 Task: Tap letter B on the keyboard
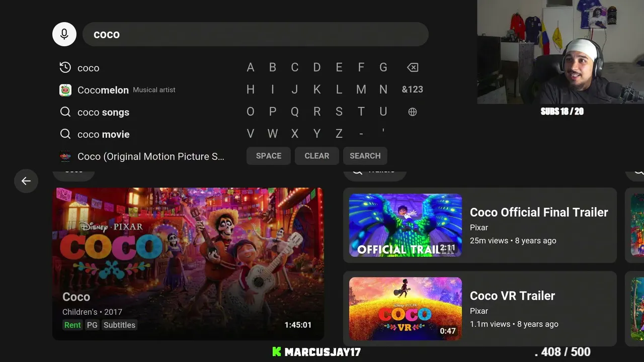pyautogui.click(x=273, y=67)
